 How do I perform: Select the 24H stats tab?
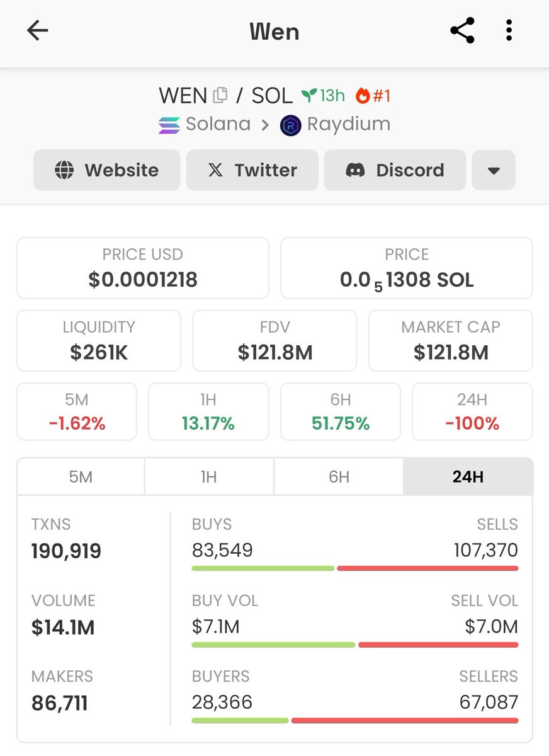(x=468, y=477)
